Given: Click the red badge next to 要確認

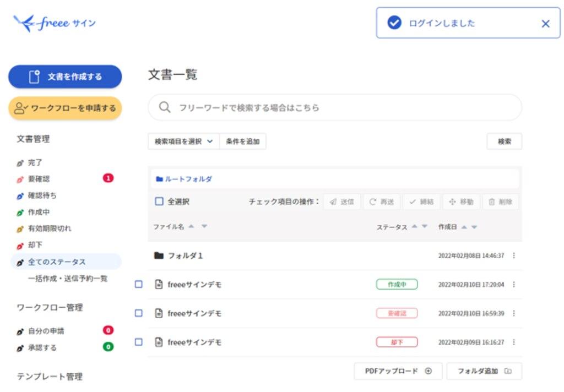Looking at the screenshot, I should click(109, 178).
